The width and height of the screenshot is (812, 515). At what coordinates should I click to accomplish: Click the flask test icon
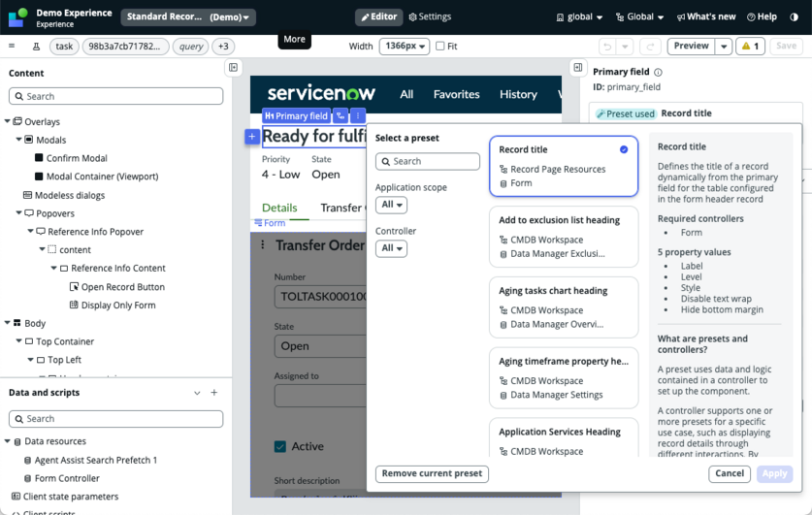click(36, 47)
